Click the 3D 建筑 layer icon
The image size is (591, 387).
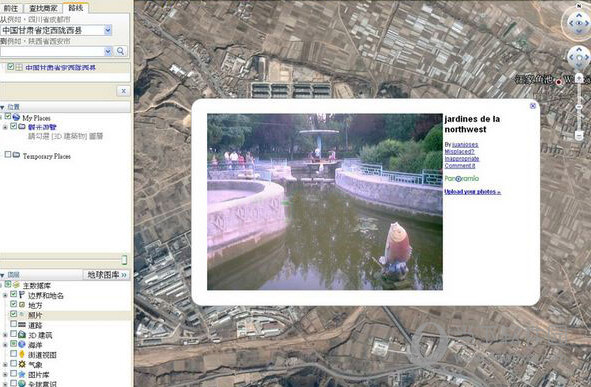(22, 334)
